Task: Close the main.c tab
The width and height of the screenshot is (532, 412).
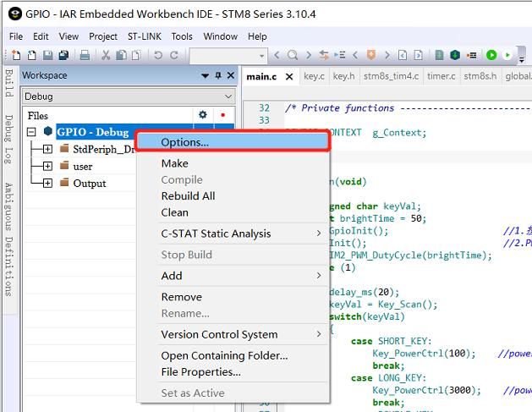Action: [288, 77]
